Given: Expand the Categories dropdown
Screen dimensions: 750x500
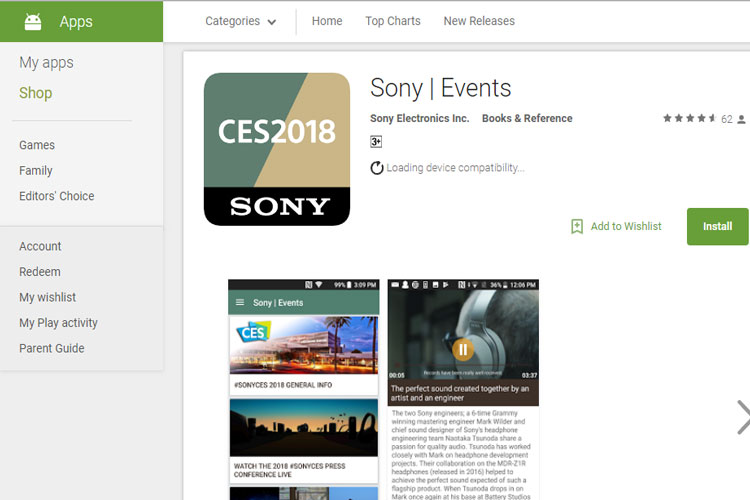Looking at the screenshot, I should tap(241, 21).
